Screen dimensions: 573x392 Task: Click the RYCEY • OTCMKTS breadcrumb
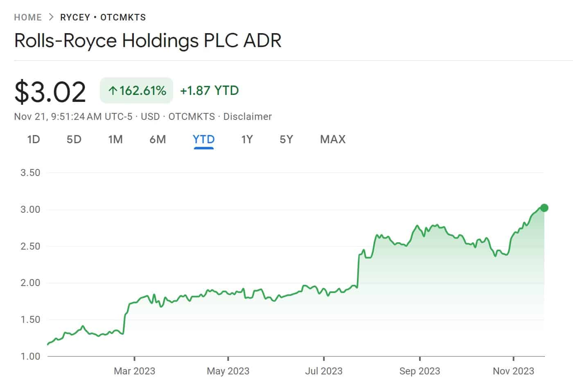pos(103,17)
